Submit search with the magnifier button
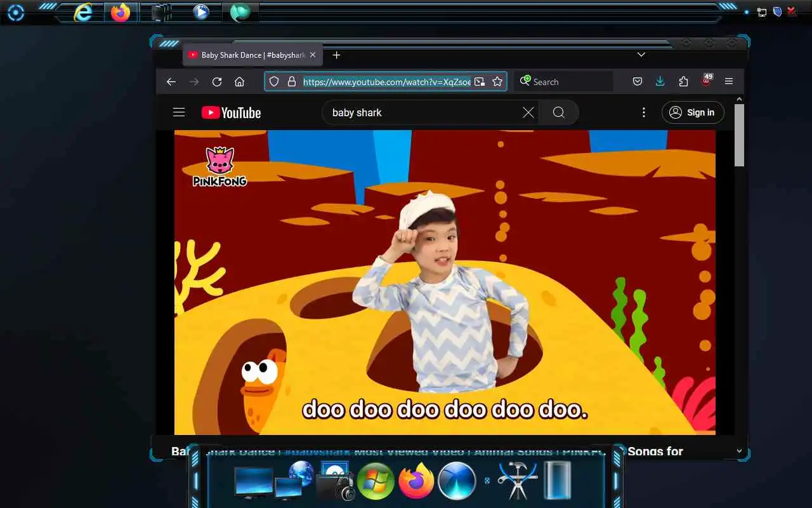 [x=558, y=112]
